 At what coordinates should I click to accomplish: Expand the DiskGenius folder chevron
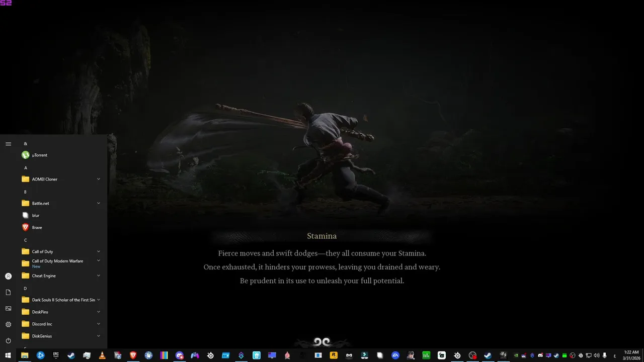tap(99, 336)
